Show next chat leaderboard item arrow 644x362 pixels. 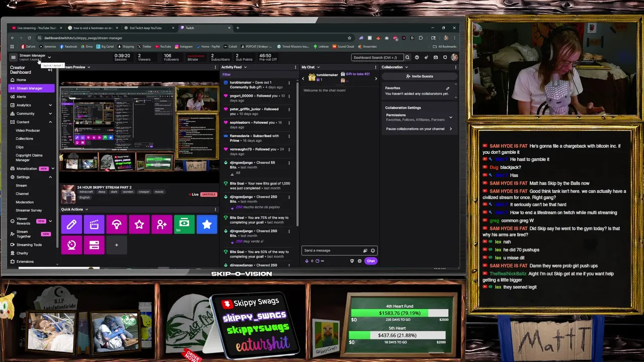[375, 78]
